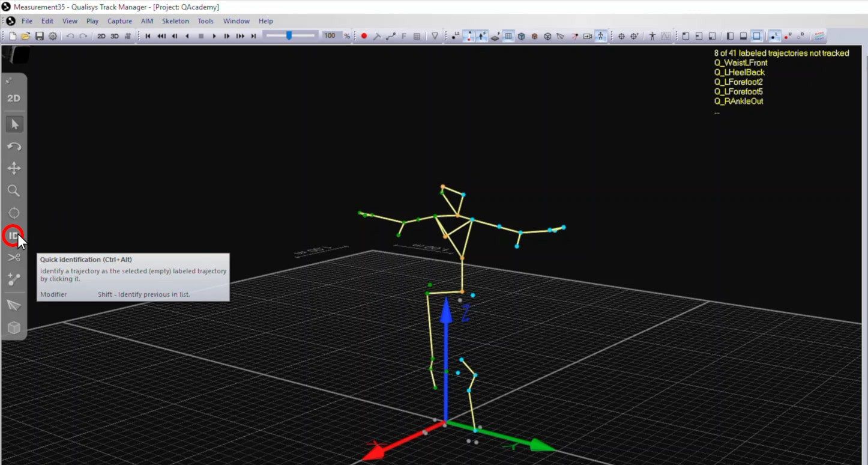Go to first frame
The height and width of the screenshot is (465, 868).
point(148,36)
